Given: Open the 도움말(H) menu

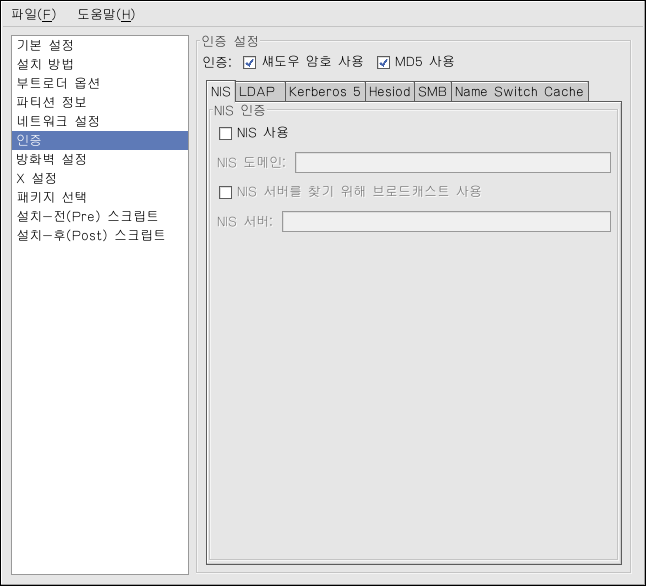Looking at the screenshot, I should (x=105, y=14).
